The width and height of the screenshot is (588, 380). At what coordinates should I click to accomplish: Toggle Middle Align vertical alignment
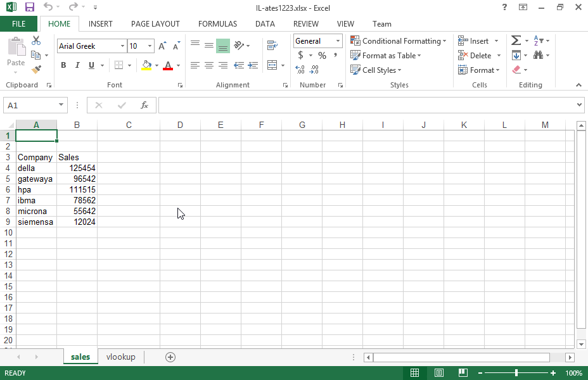coord(209,46)
